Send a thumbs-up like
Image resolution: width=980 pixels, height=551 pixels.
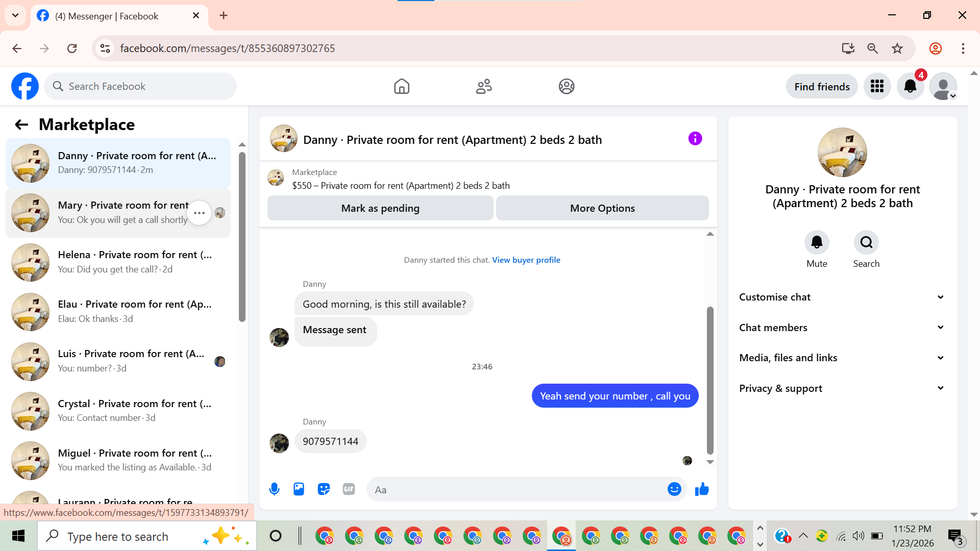(702, 489)
